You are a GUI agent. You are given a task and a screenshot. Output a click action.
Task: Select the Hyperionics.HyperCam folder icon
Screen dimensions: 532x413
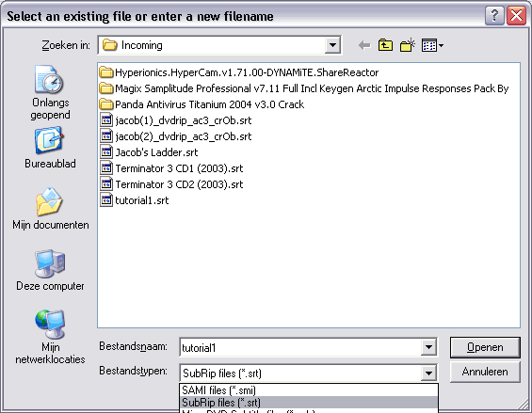[106, 72]
